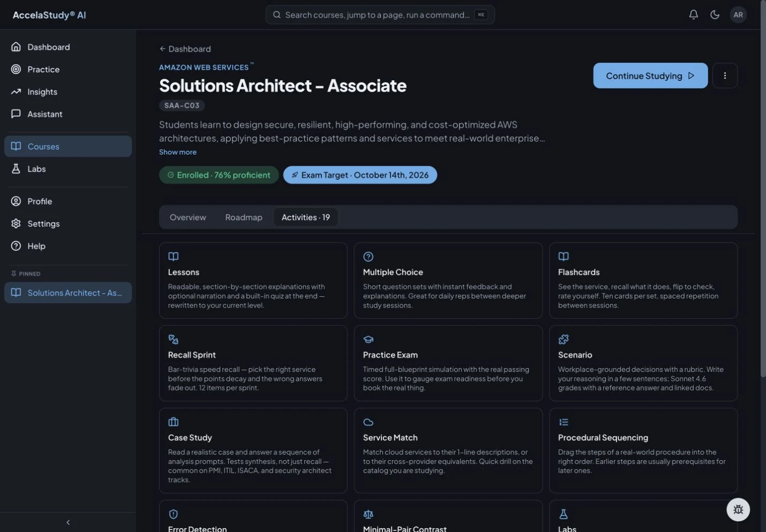Open the Service Match activity card
The height and width of the screenshot is (532, 766).
pyautogui.click(x=448, y=451)
